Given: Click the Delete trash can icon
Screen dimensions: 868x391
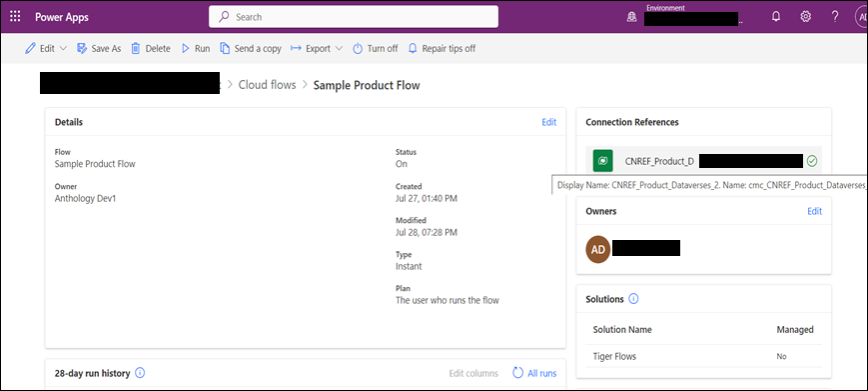Looking at the screenshot, I should click(136, 49).
